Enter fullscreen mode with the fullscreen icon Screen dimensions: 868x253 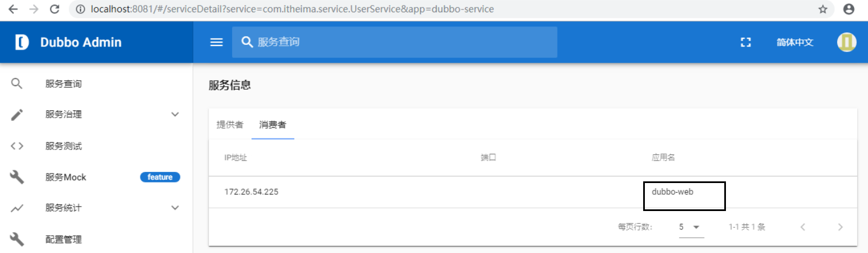745,43
